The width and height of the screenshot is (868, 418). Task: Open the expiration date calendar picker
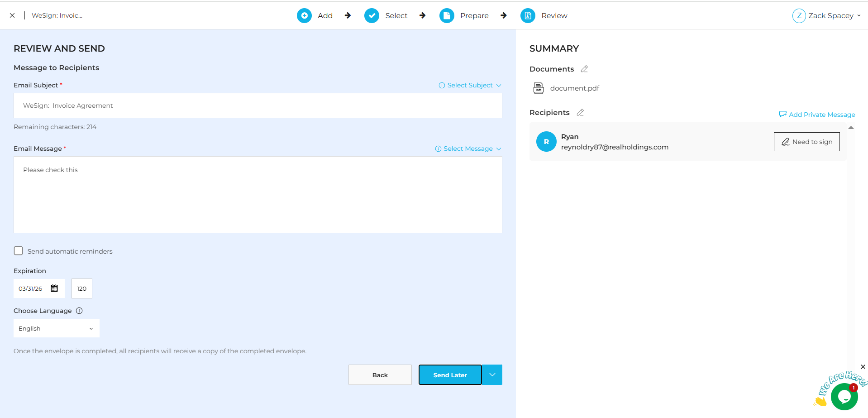coord(54,288)
